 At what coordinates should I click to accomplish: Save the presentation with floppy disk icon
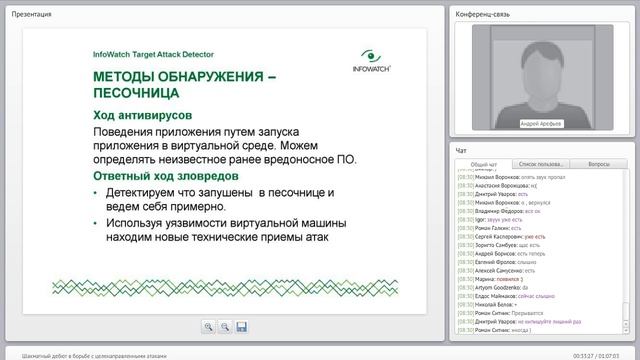click(x=242, y=327)
